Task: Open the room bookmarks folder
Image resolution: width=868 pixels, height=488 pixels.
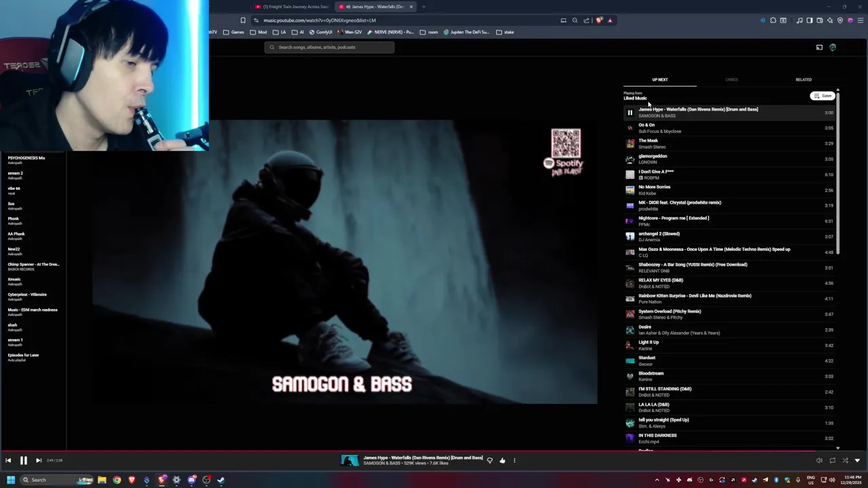Action: tap(429, 32)
